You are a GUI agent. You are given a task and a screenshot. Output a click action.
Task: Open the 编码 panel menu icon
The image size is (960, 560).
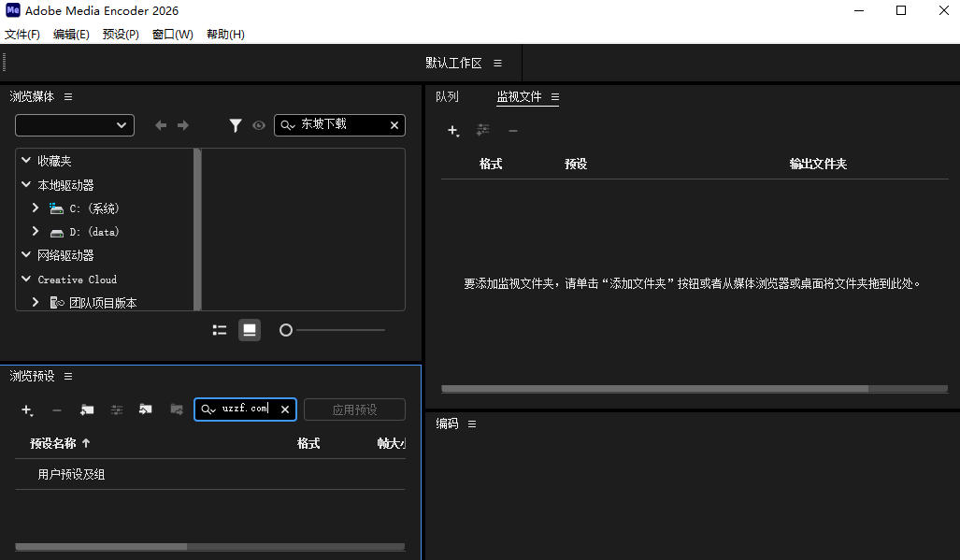[471, 424]
